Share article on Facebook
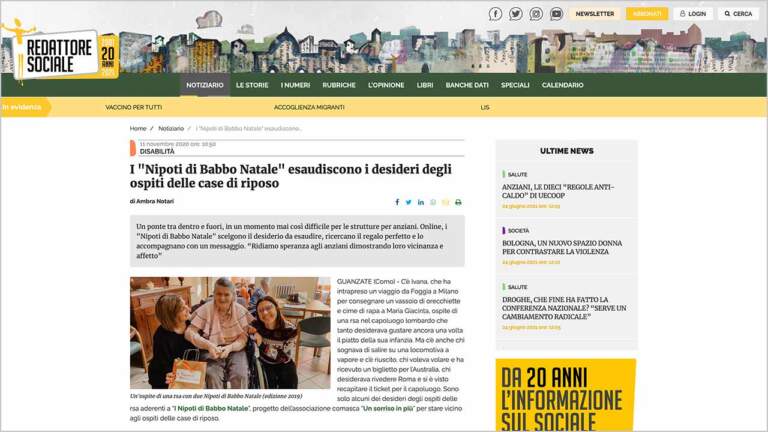Image resolution: width=768 pixels, height=432 pixels. point(397,202)
